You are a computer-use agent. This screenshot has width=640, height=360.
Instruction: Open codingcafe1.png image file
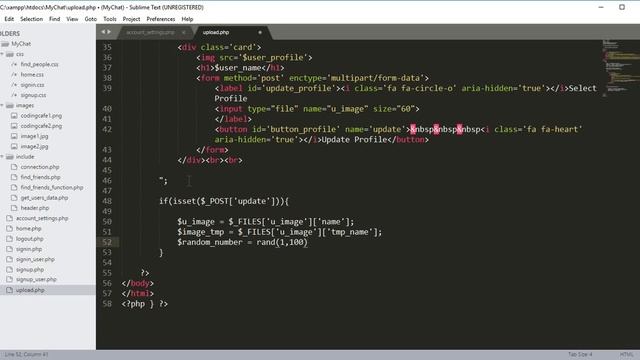[41, 116]
